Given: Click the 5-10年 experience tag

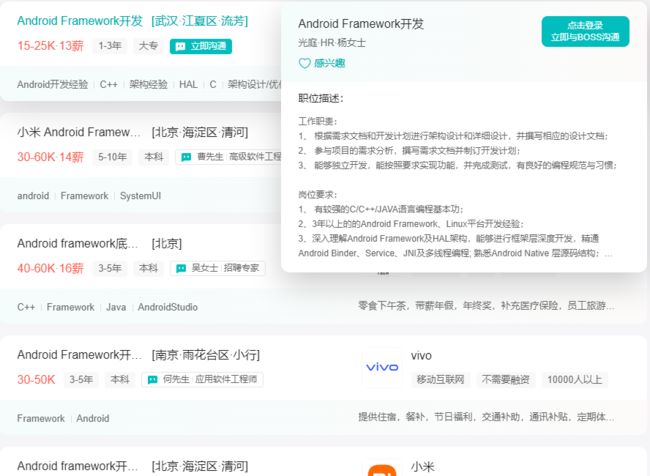Looking at the screenshot, I should click(112, 157).
